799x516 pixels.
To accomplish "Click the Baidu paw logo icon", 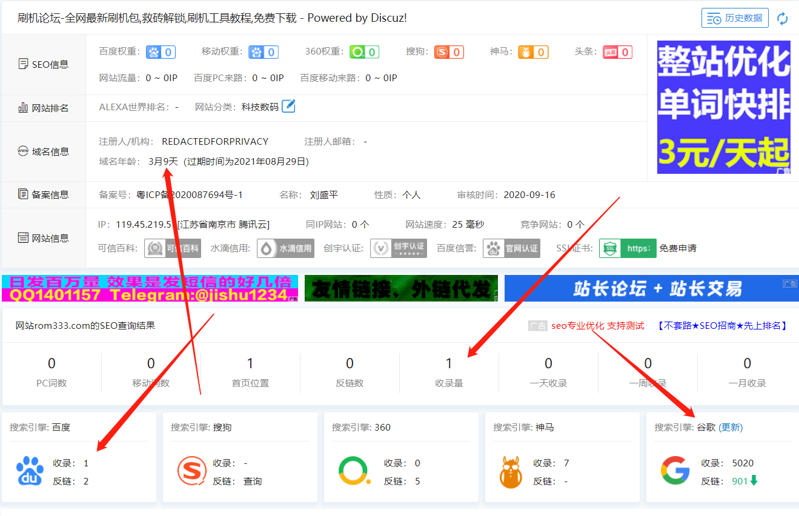I will click(30, 471).
